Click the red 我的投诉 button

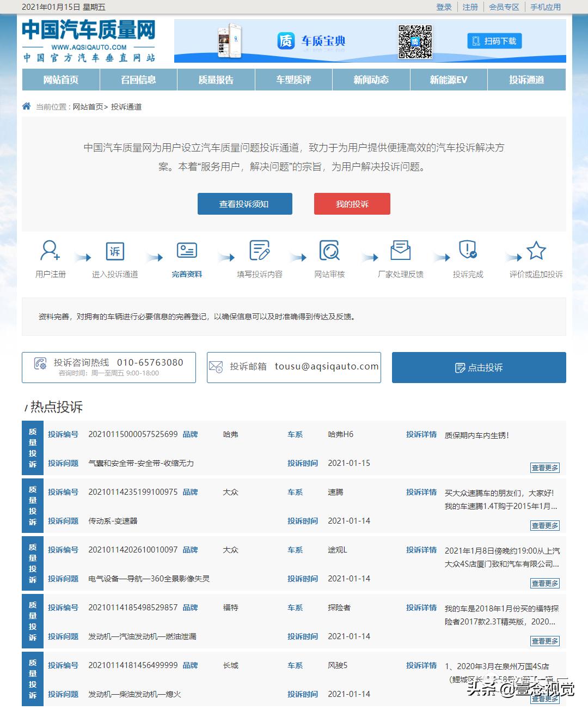[x=352, y=203]
